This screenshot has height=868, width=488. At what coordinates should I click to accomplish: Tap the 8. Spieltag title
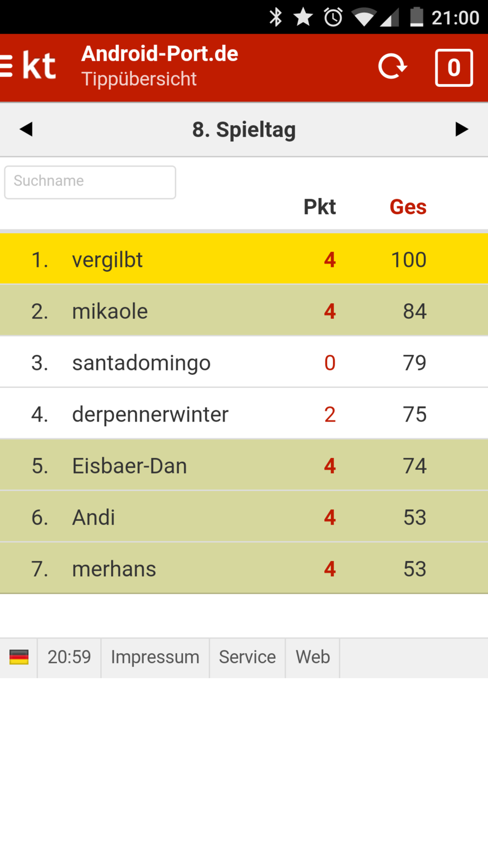point(244,130)
